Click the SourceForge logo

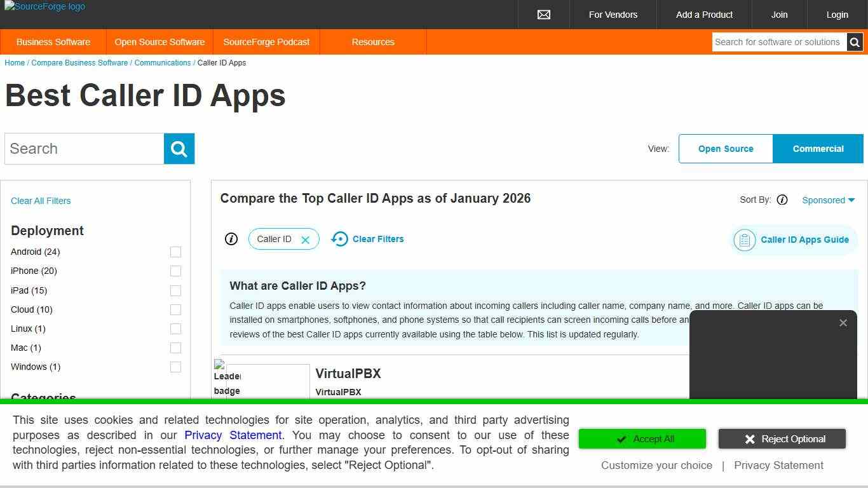[x=44, y=7]
